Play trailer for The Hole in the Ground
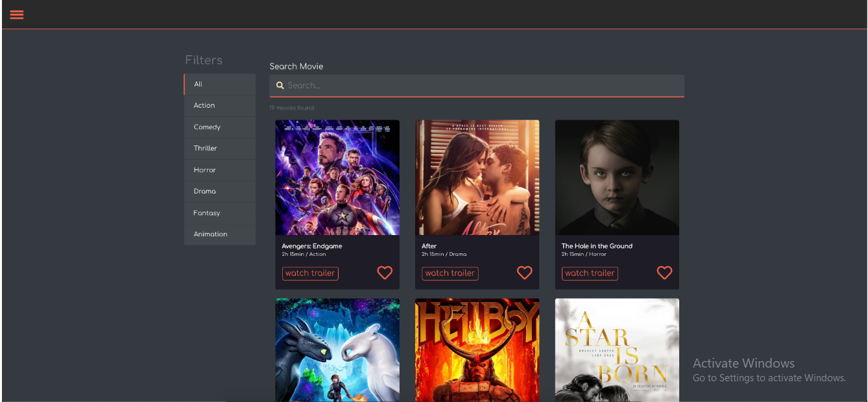The width and height of the screenshot is (868, 402). [590, 273]
